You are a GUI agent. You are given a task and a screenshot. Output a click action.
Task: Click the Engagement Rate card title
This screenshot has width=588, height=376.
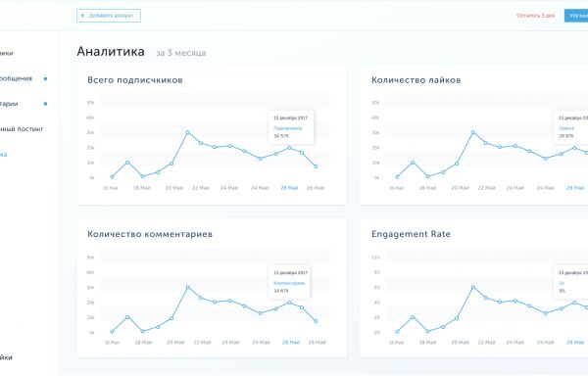pos(411,234)
